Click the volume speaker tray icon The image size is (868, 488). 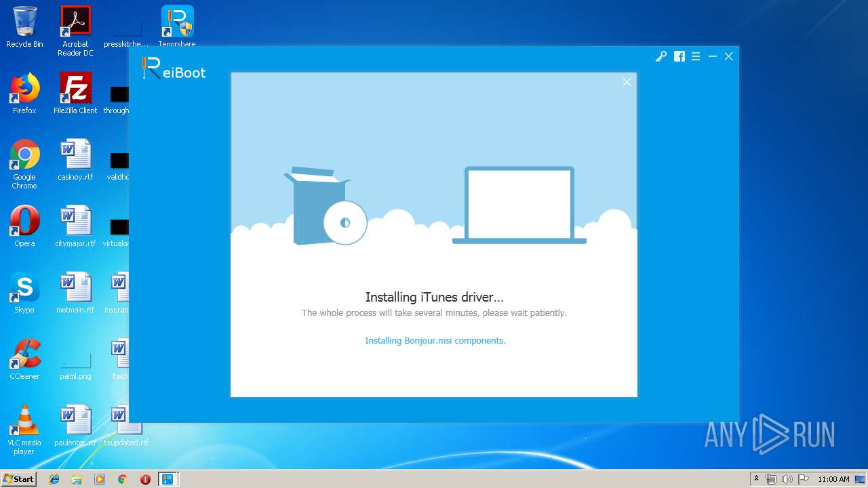787,479
